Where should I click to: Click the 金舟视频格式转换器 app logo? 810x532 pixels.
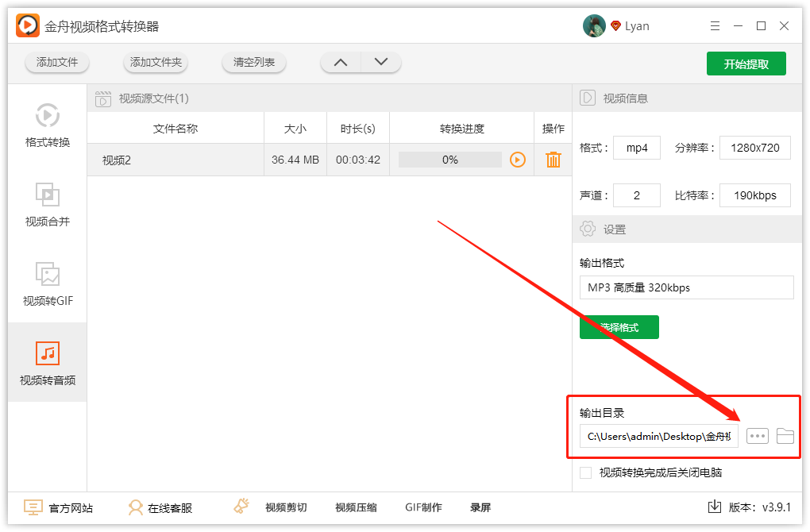[27, 25]
